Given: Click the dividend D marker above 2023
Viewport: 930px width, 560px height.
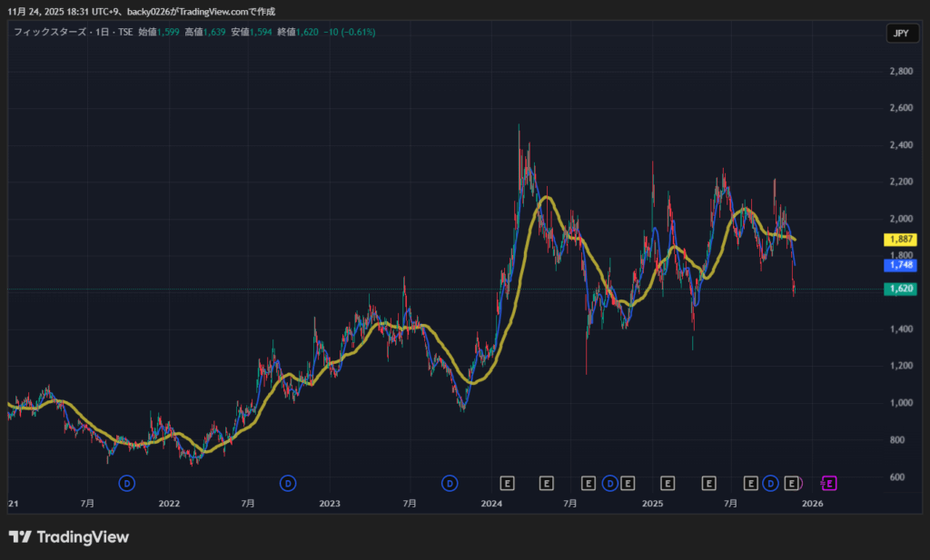Looking at the screenshot, I should (288, 484).
